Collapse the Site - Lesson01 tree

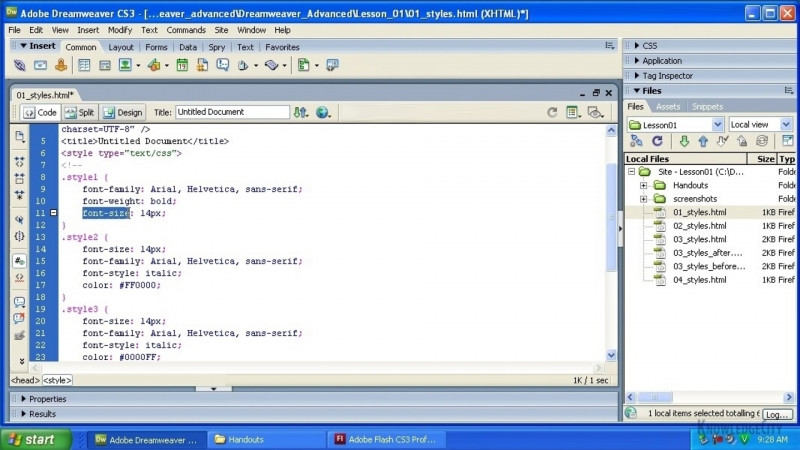(631, 171)
